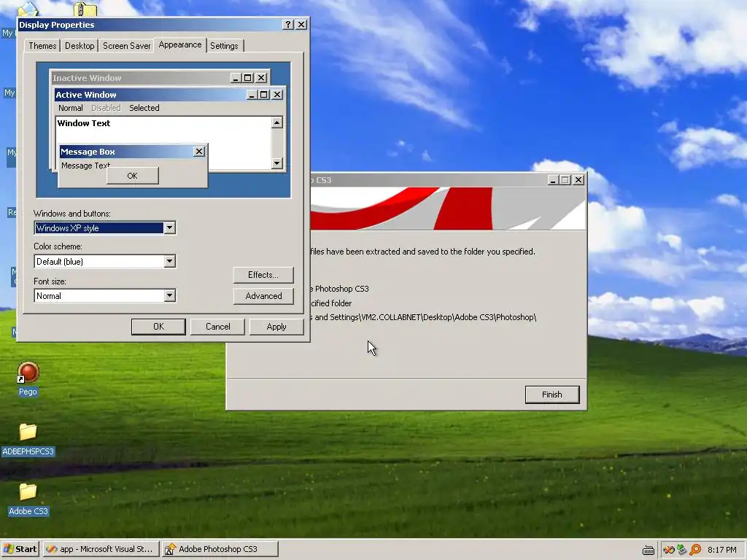Switch to the Themes tab
The height and width of the screenshot is (560, 747).
pos(42,46)
